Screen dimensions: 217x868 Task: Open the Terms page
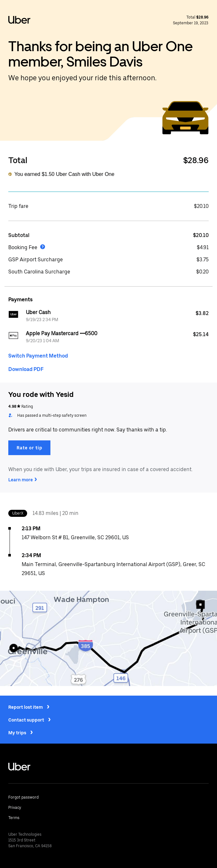point(14,818)
